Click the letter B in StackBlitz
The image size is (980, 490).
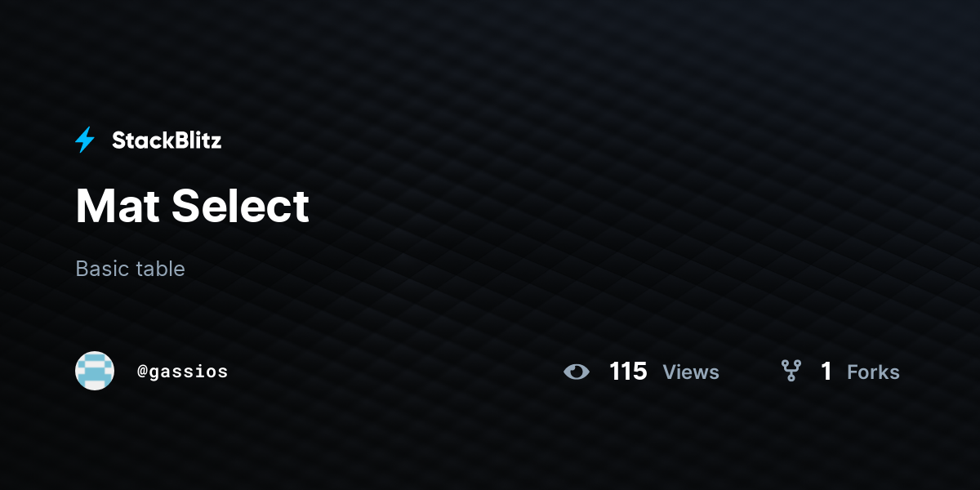pos(178,140)
